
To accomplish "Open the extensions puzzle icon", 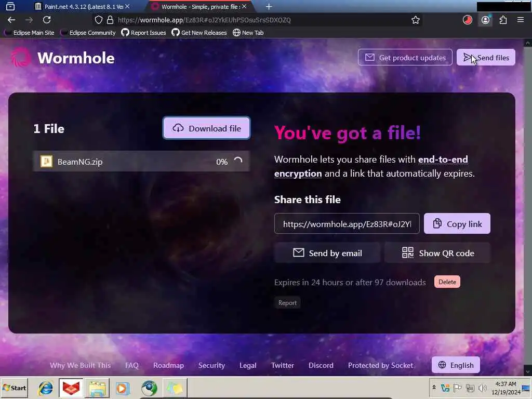I will click(x=503, y=20).
